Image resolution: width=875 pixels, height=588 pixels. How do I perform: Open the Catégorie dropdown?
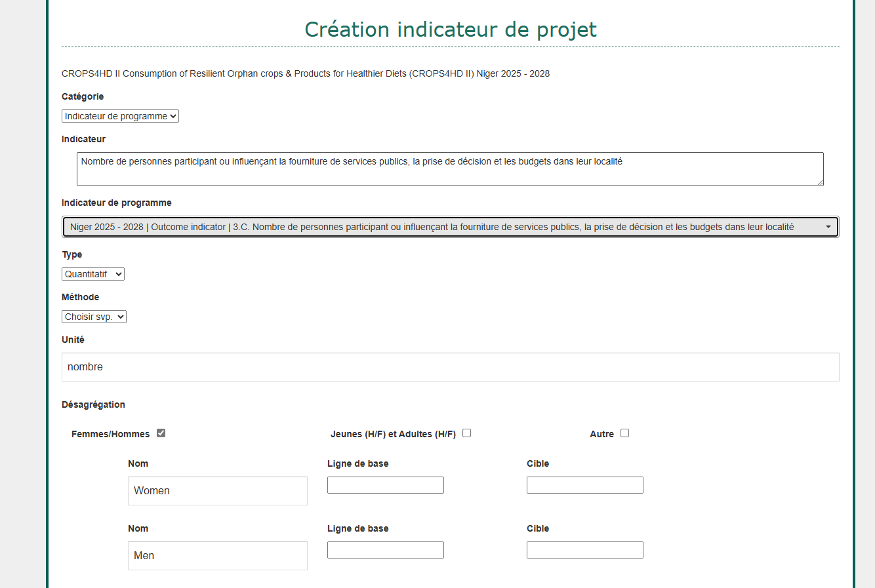120,116
